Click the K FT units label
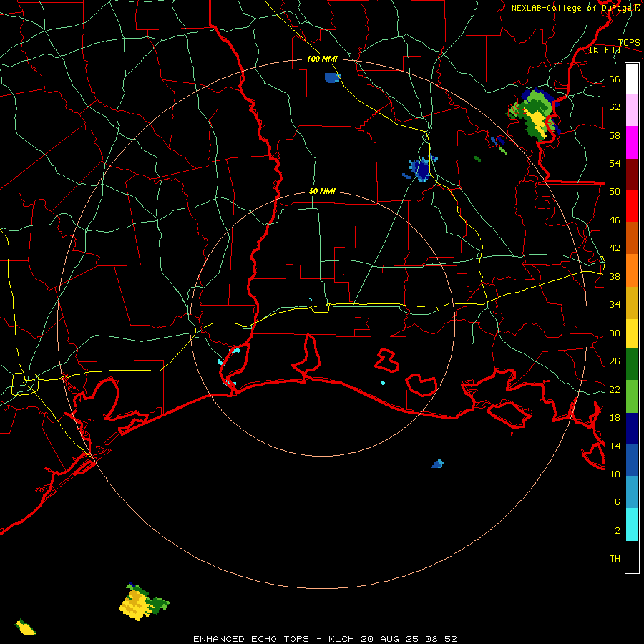The width and height of the screenshot is (644, 644). (x=605, y=49)
